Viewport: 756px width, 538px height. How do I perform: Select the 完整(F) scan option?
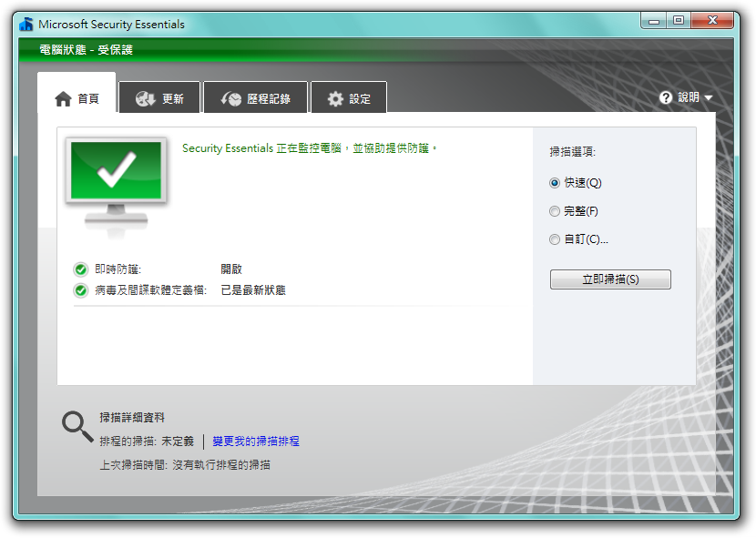555,210
